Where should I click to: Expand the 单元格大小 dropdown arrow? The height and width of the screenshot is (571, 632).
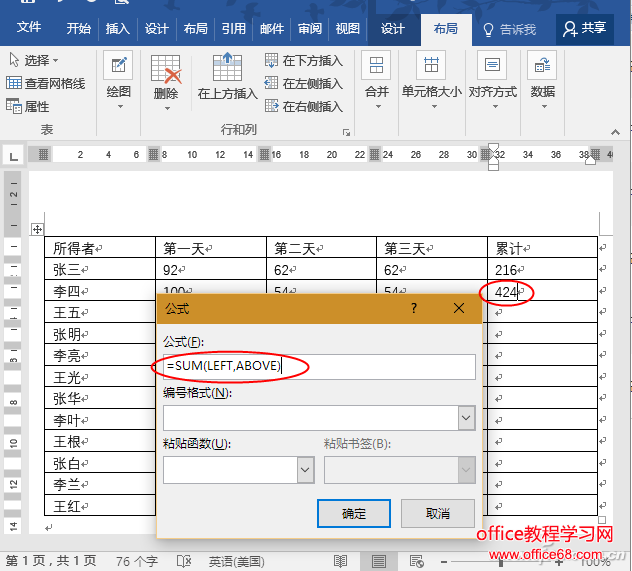tap(434, 107)
